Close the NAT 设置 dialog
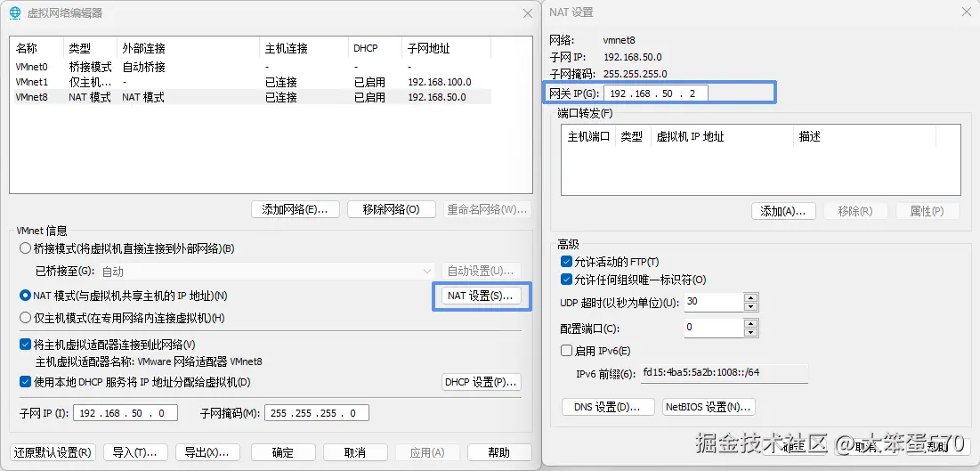The width and height of the screenshot is (980, 471). pos(968,12)
